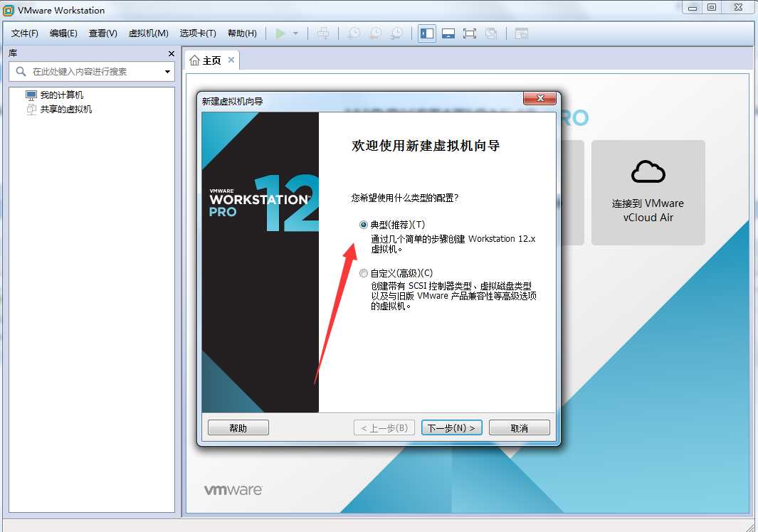758x532 pixels.
Task: Click the full screen mode icon
Action: tap(470, 33)
